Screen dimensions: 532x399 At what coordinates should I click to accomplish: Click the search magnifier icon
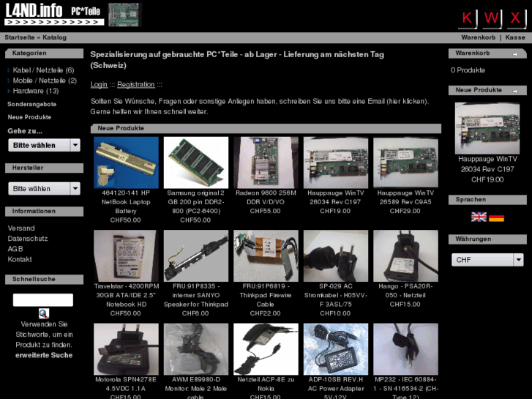43,313
